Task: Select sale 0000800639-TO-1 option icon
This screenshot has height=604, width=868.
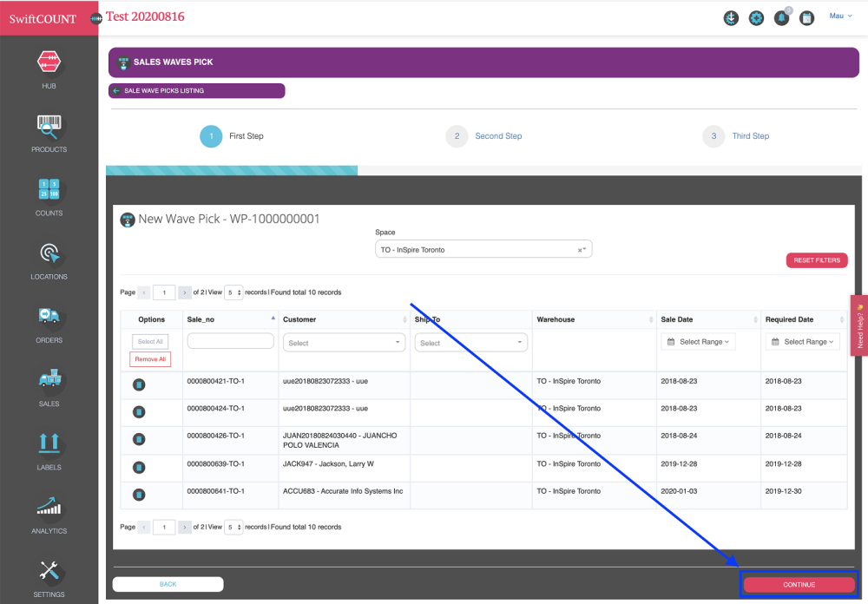Action: [x=139, y=468]
